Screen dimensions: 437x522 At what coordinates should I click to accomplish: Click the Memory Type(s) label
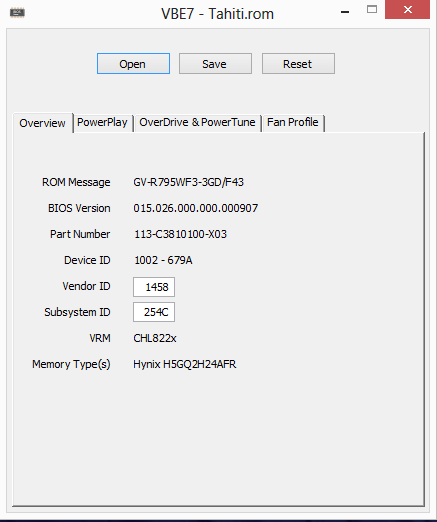[71, 364]
